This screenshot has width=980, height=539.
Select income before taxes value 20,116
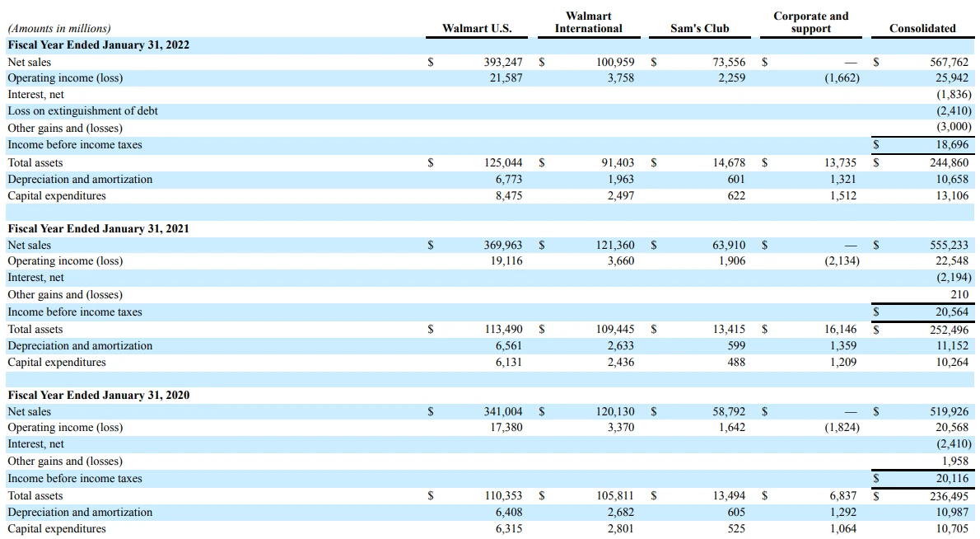952,478
